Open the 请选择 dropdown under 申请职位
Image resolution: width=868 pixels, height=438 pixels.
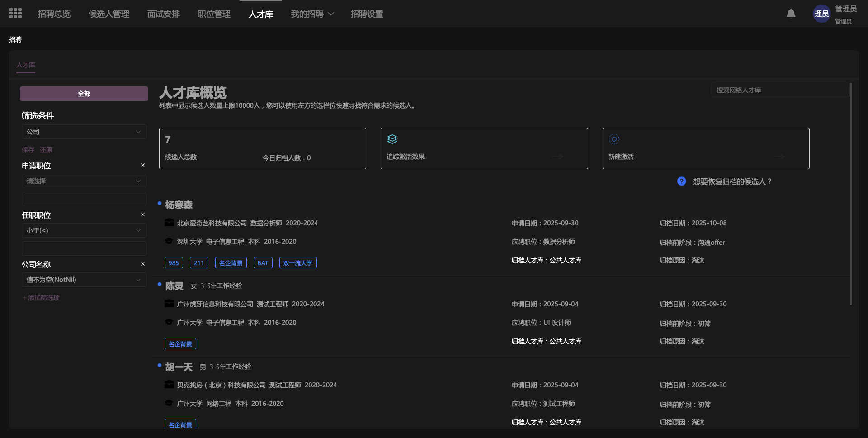[x=84, y=181]
